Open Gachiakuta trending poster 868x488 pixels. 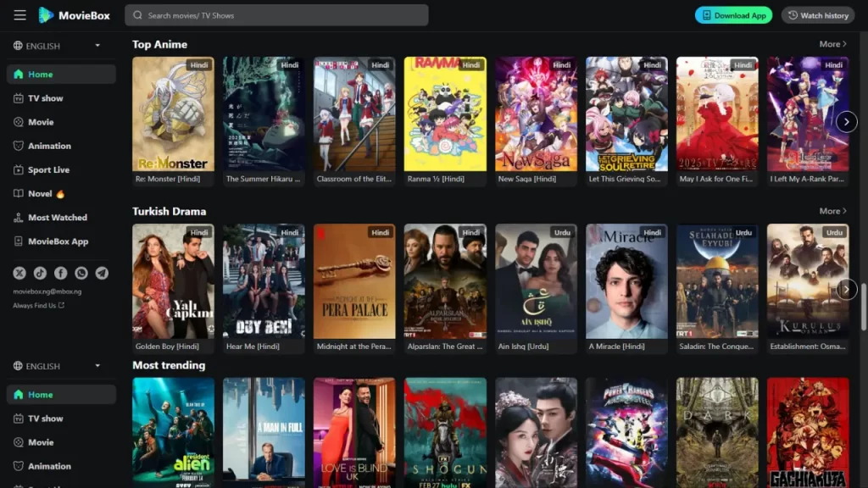[x=808, y=433]
